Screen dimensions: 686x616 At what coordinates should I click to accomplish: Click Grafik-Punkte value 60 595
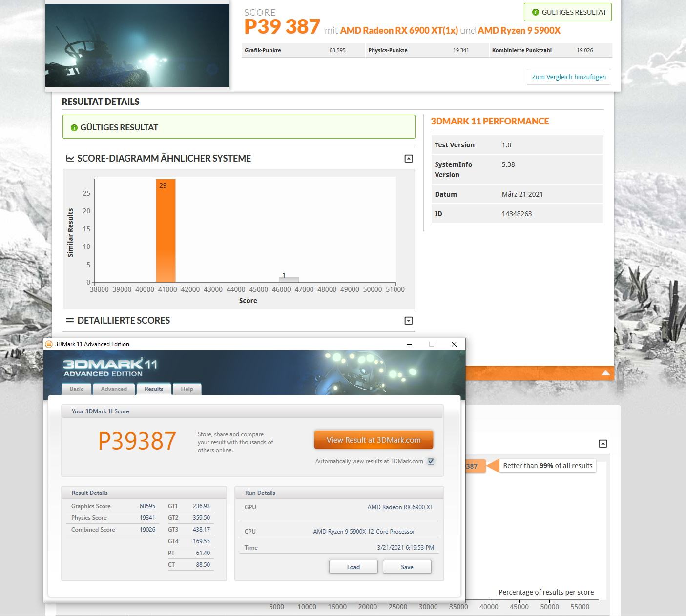point(337,50)
